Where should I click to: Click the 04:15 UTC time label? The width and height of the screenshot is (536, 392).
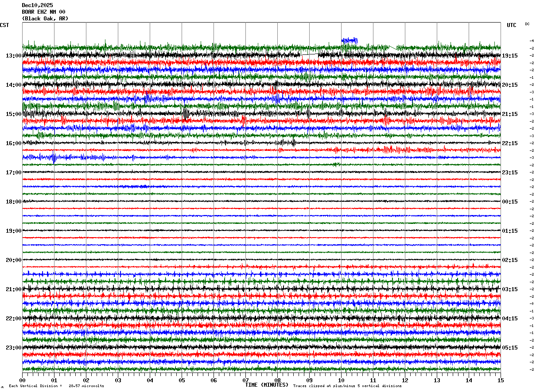(510, 319)
